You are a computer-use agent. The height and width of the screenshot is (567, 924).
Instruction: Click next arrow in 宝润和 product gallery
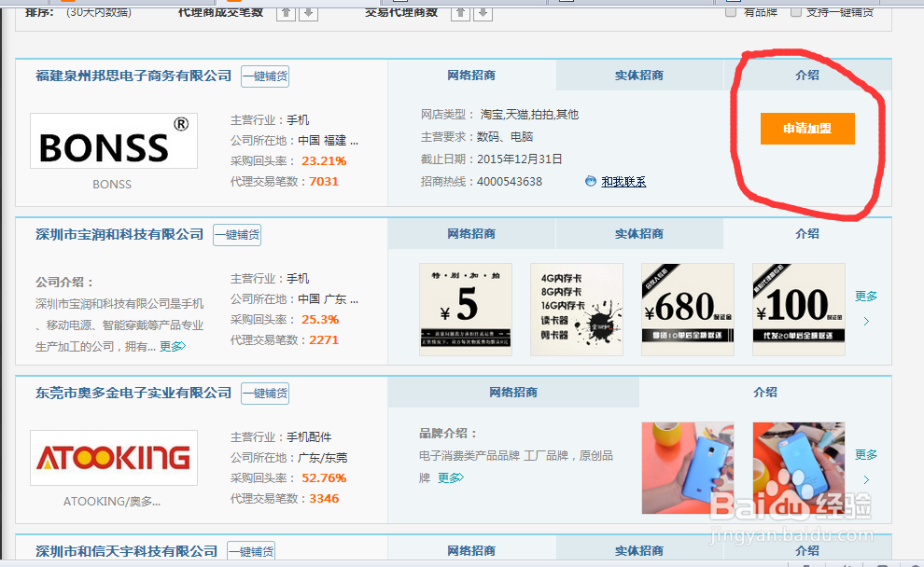point(866,322)
